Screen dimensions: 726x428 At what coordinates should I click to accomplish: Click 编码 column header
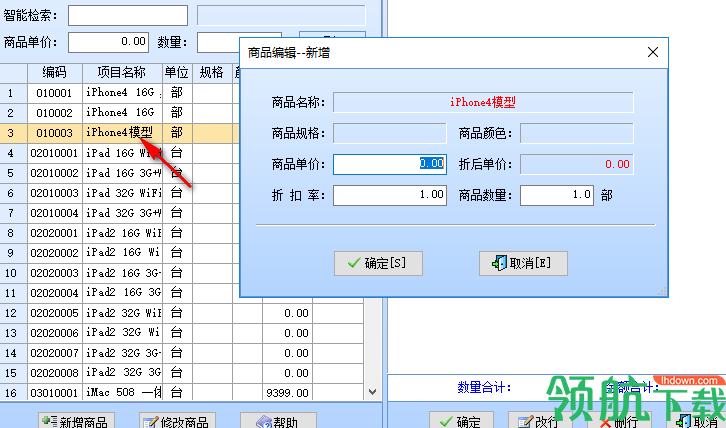[x=55, y=73]
